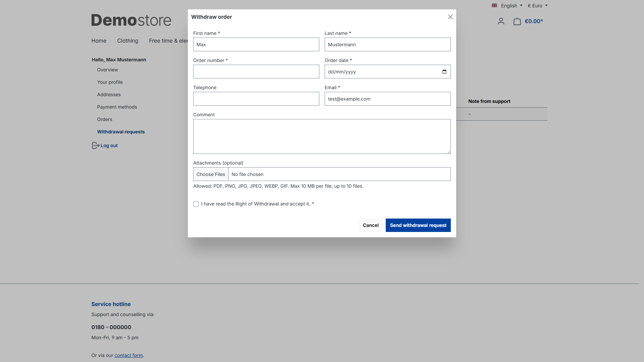The height and width of the screenshot is (362, 644).
Task: Go to the Home menu item
Action: [x=99, y=41]
